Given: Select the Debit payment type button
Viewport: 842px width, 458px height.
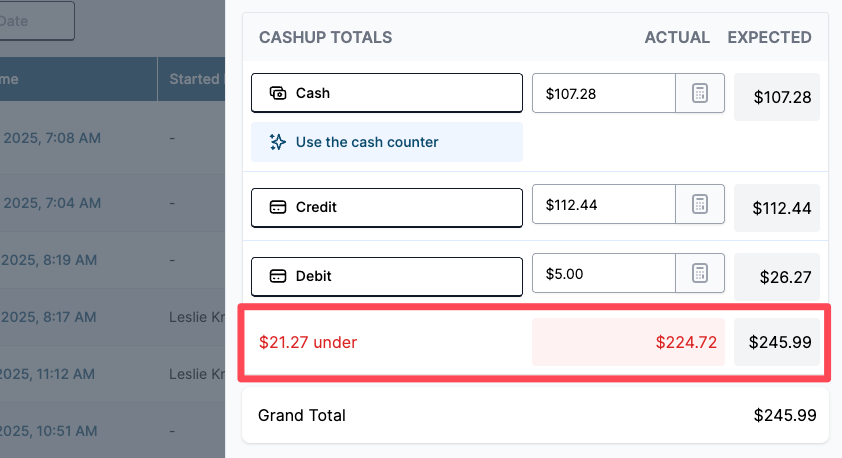Looking at the screenshot, I should click(x=387, y=277).
